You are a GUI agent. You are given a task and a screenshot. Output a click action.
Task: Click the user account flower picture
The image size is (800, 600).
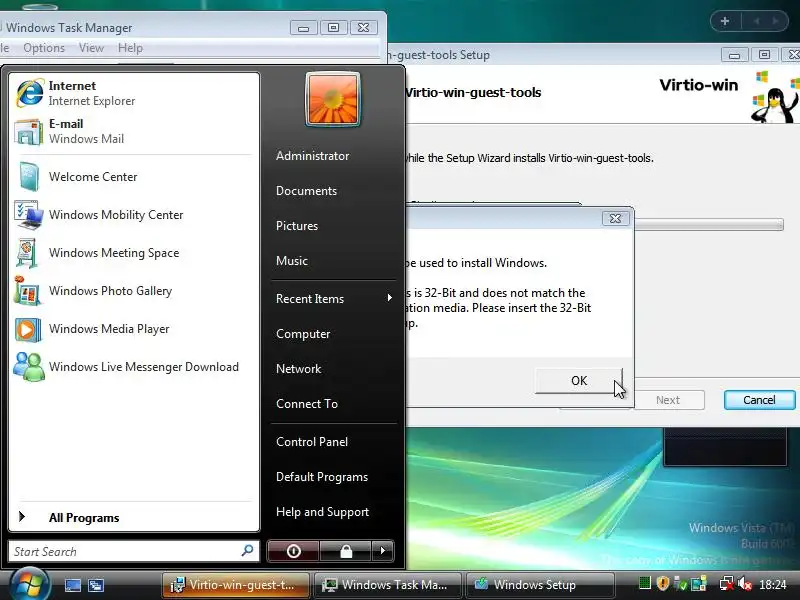point(333,99)
